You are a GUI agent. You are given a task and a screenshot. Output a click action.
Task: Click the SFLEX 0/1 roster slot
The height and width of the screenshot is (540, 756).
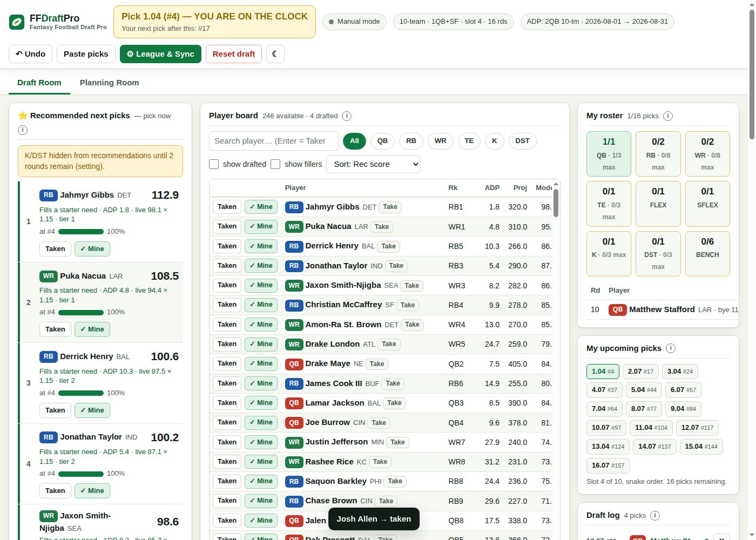tap(707, 204)
